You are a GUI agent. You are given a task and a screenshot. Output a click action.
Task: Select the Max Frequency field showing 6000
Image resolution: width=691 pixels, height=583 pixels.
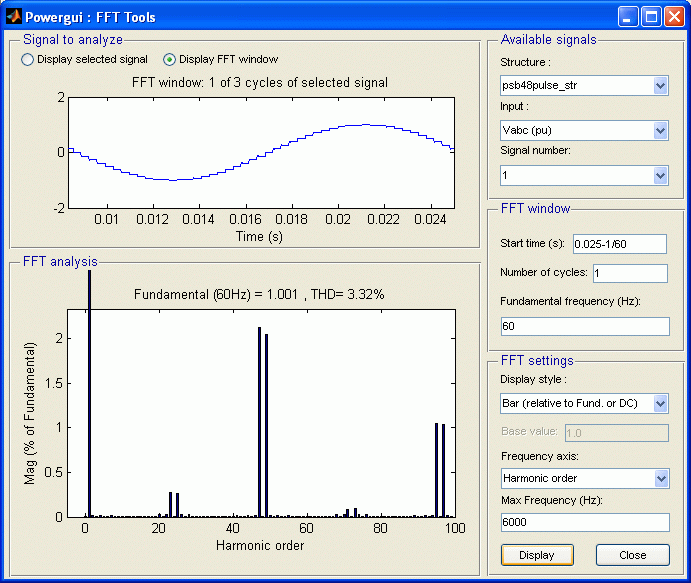coord(584,522)
